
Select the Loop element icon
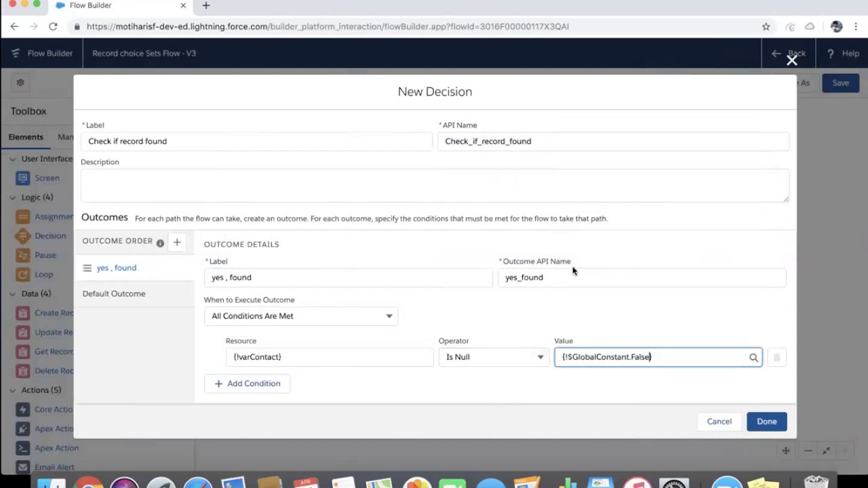(23, 274)
